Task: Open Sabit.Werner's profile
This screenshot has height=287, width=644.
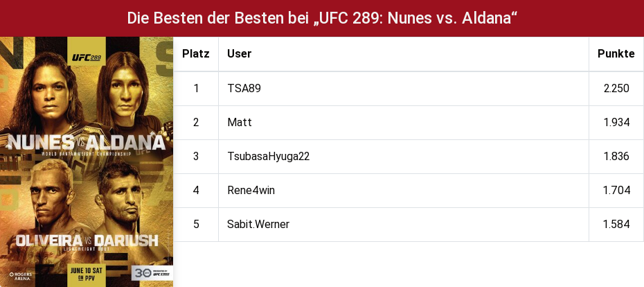Action: (x=258, y=225)
